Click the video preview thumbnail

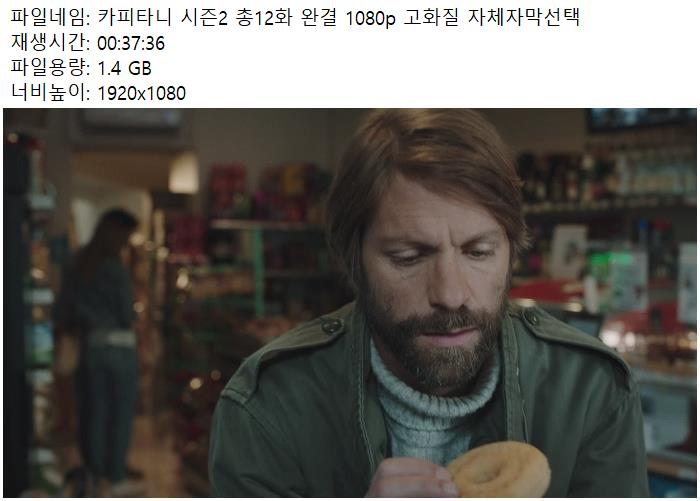pos(350,303)
